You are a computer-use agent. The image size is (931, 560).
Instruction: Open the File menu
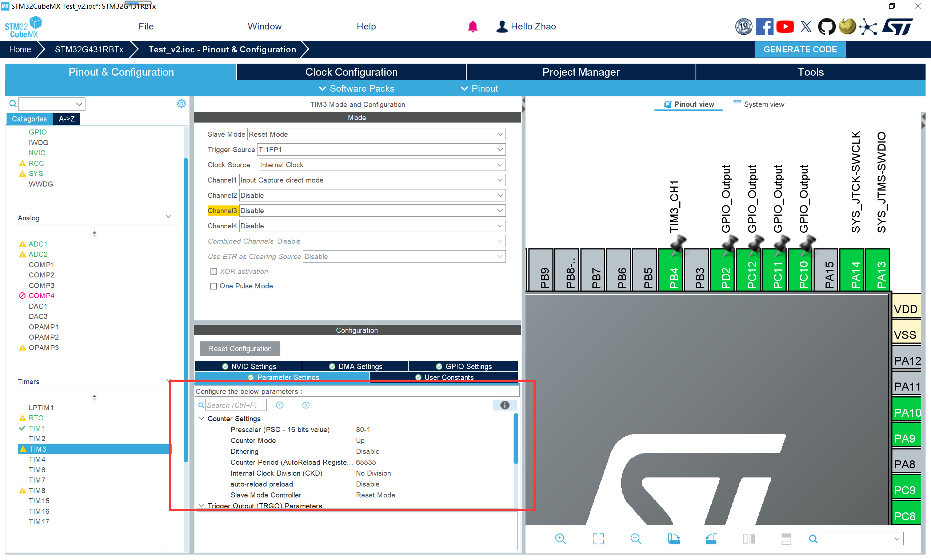click(146, 27)
